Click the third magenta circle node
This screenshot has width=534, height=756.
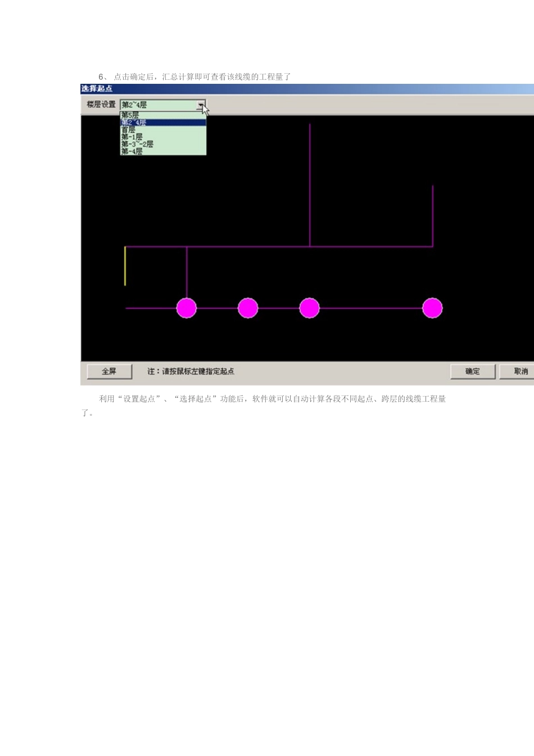309,308
